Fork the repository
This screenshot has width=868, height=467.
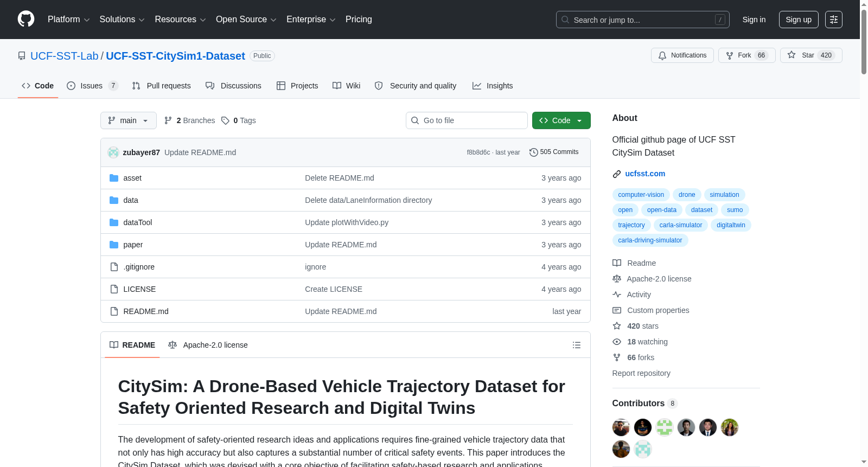747,55
